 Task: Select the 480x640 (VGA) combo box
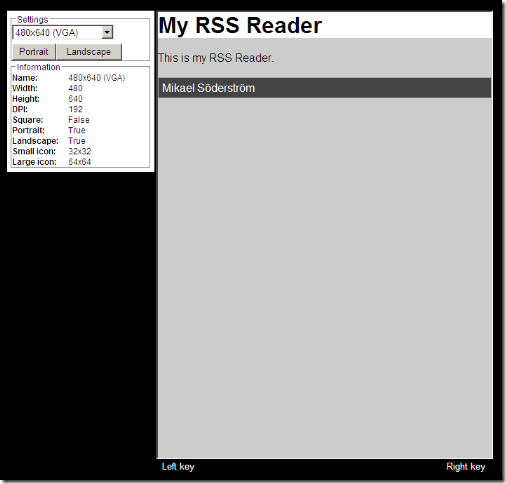(x=63, y=32)
